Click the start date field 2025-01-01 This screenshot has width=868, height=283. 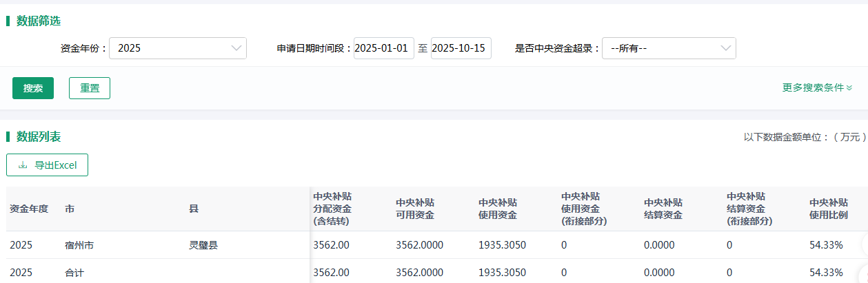(x=383, y=48)
